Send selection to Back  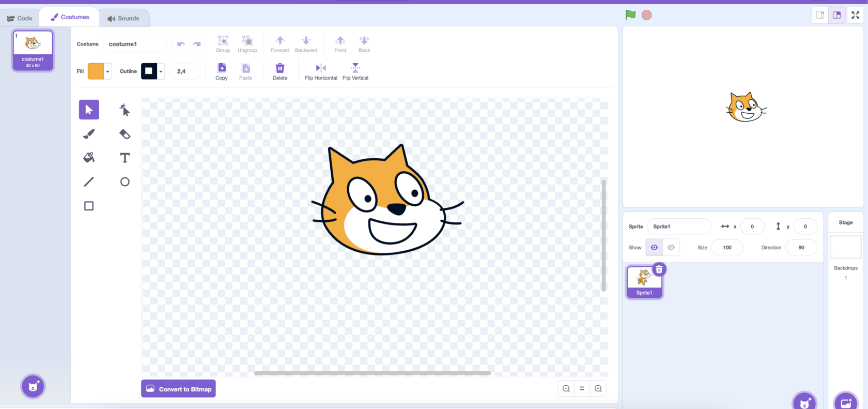pos(364,44)
